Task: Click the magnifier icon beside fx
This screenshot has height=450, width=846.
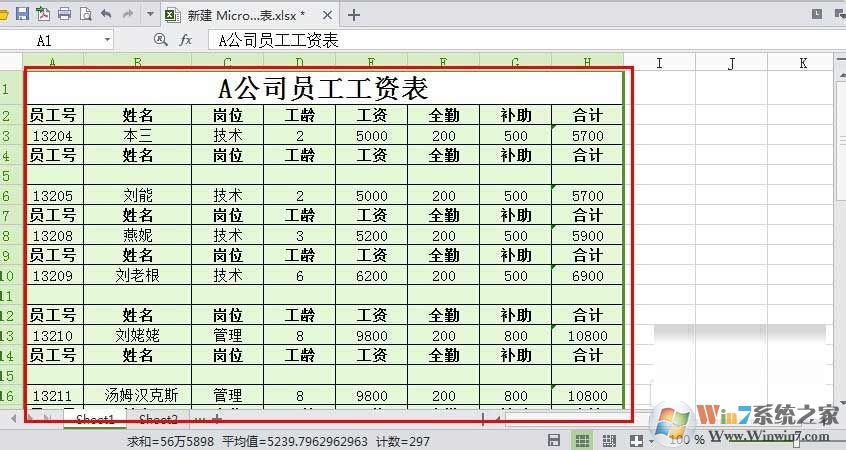Action: pyautogui.click(x=160, y=39)
